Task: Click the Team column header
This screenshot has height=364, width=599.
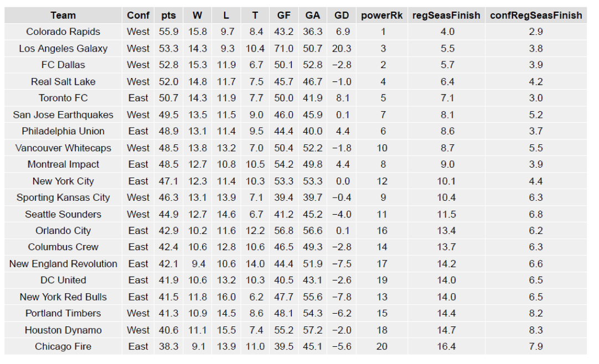Action: pos(63,15)
